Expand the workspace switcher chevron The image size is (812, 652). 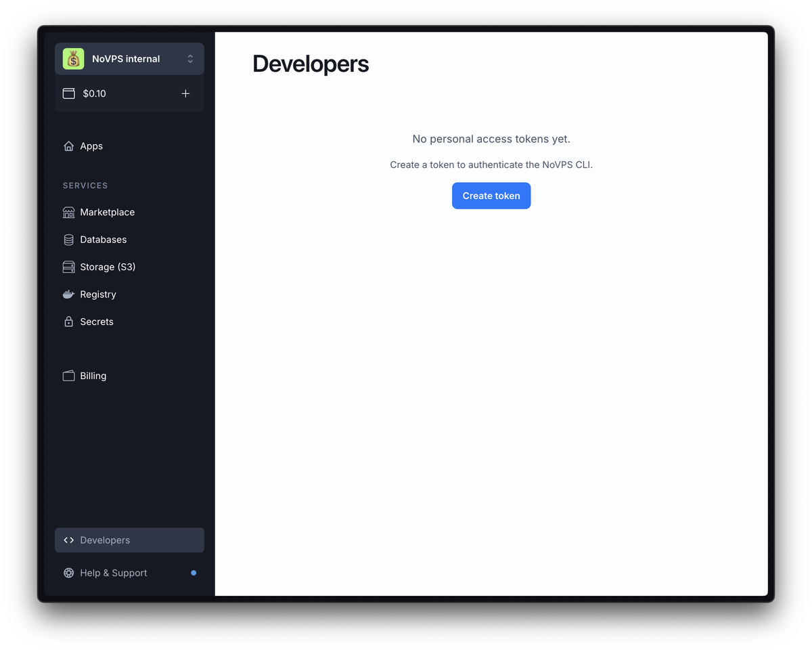(190, 59)
